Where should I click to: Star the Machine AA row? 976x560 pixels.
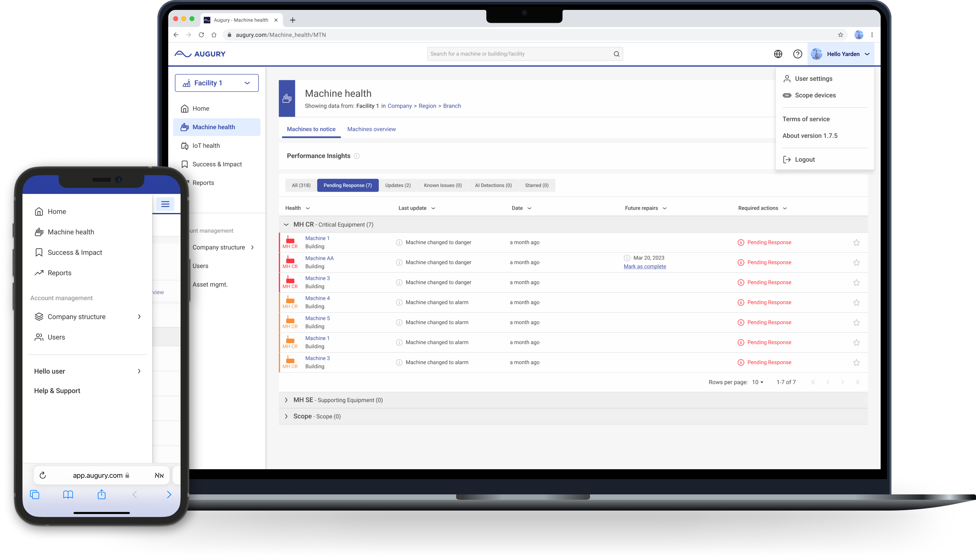(856, 262)
